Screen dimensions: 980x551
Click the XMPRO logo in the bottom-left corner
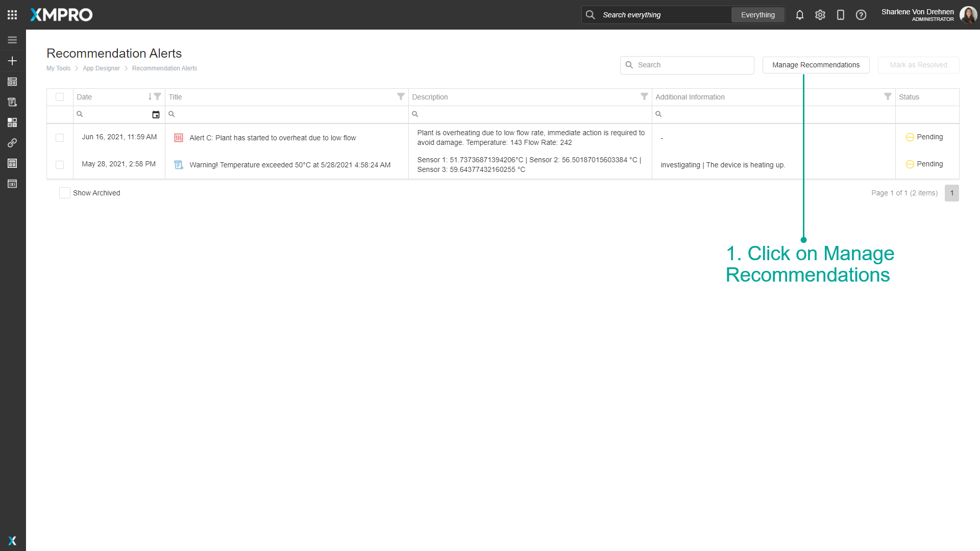point(12,541)
